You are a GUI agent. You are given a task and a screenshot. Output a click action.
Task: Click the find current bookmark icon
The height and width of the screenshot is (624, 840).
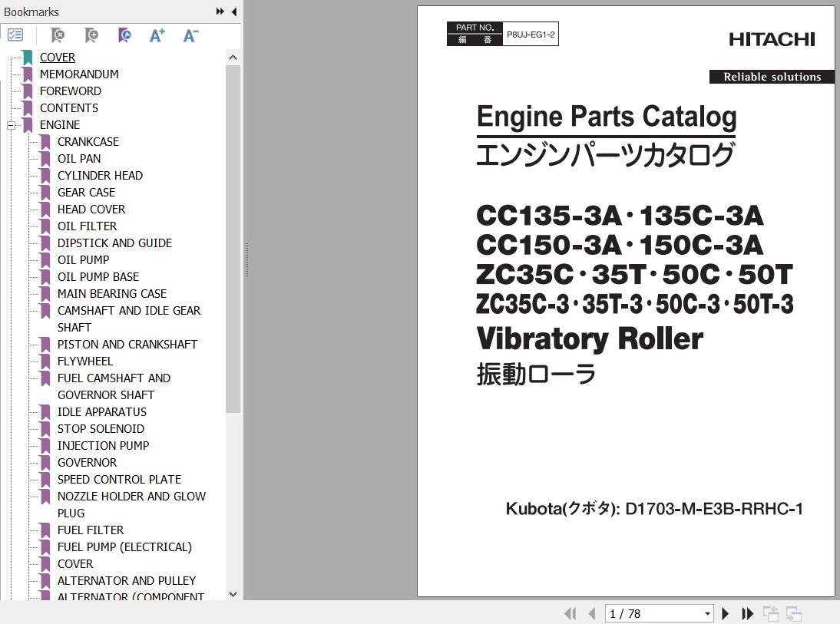click(x=124, y=35)
